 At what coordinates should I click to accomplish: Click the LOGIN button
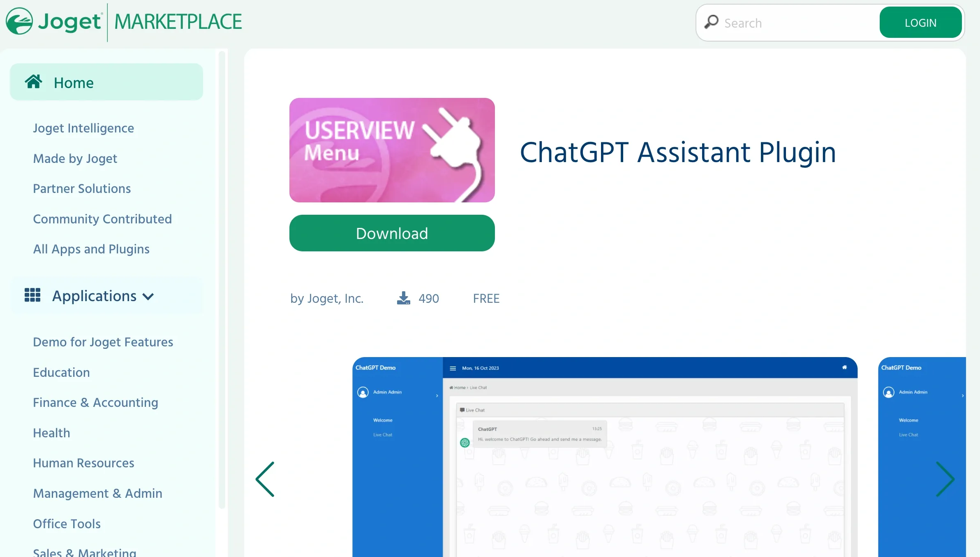click(920, 23)
